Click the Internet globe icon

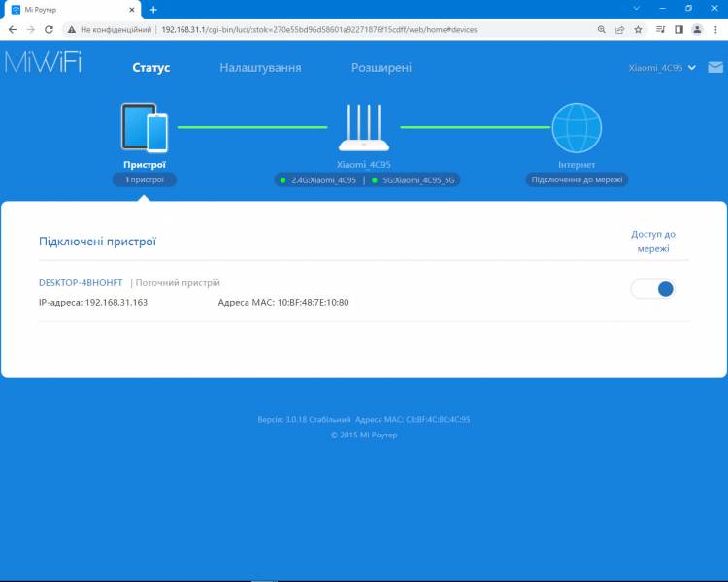click(577, 128)
